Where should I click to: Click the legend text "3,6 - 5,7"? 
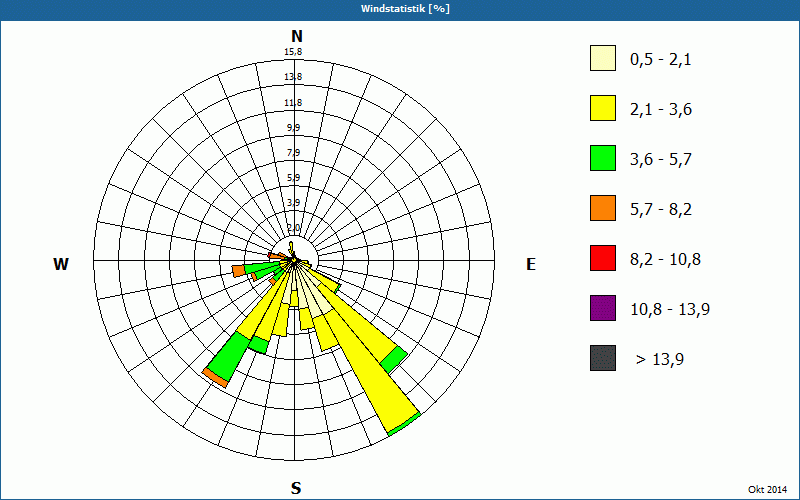pyautogui.click(x=661, y=160)
